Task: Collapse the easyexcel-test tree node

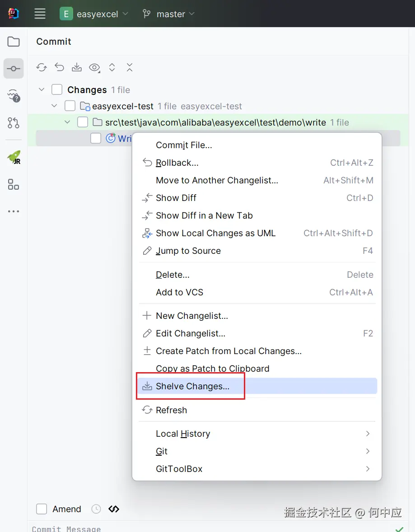Action: [54, 106]
